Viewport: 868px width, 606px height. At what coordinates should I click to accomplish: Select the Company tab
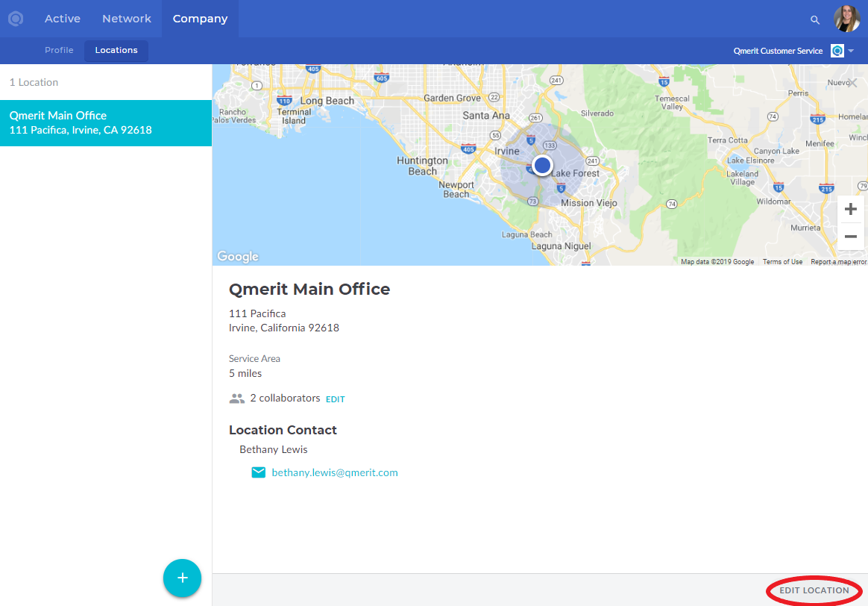click(x=200, y=19)
